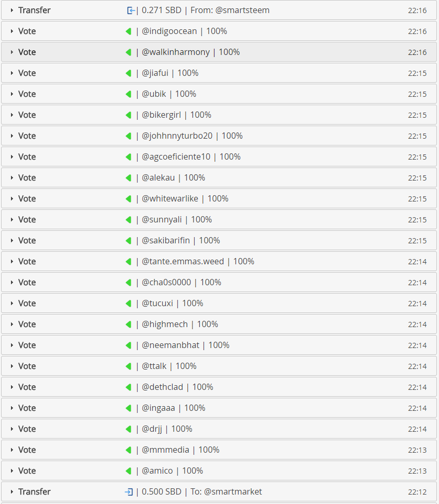Expand the Vote row for @amico

pos(12,471)
